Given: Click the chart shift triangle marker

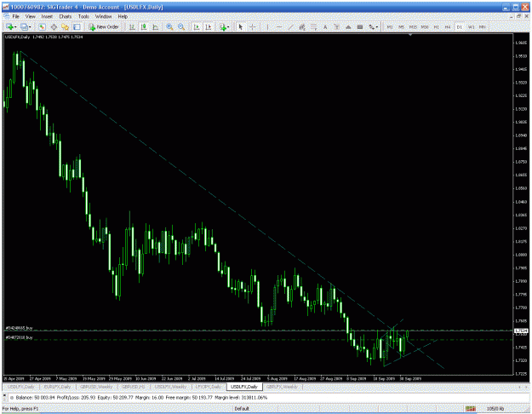Looking at the screenshot, I should (x=410, y=35).
